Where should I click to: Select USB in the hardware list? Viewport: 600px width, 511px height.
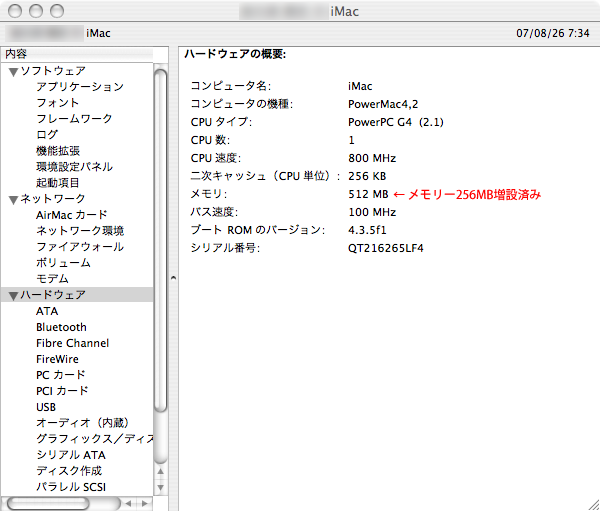coord(46,407)
